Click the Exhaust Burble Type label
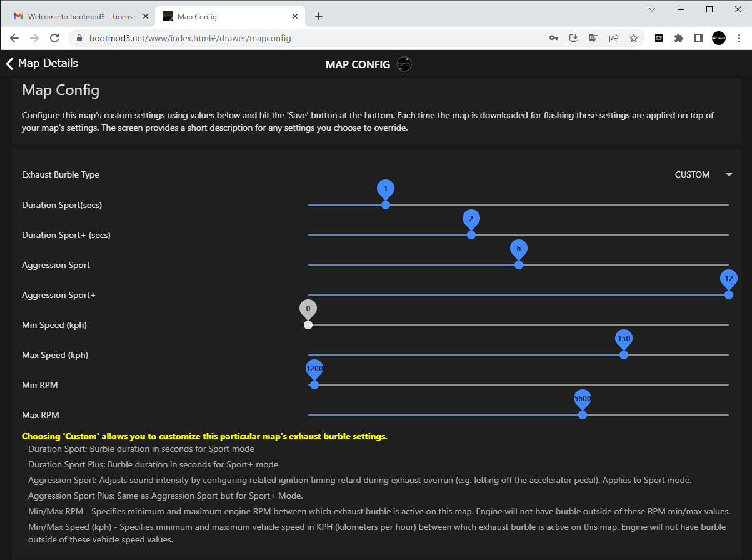 [x=61, y=175]
